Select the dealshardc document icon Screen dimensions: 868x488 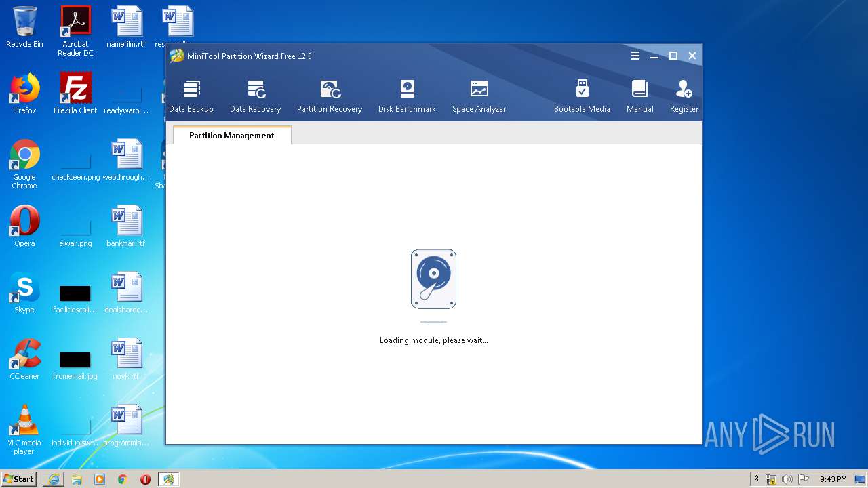tap(126, 293)
